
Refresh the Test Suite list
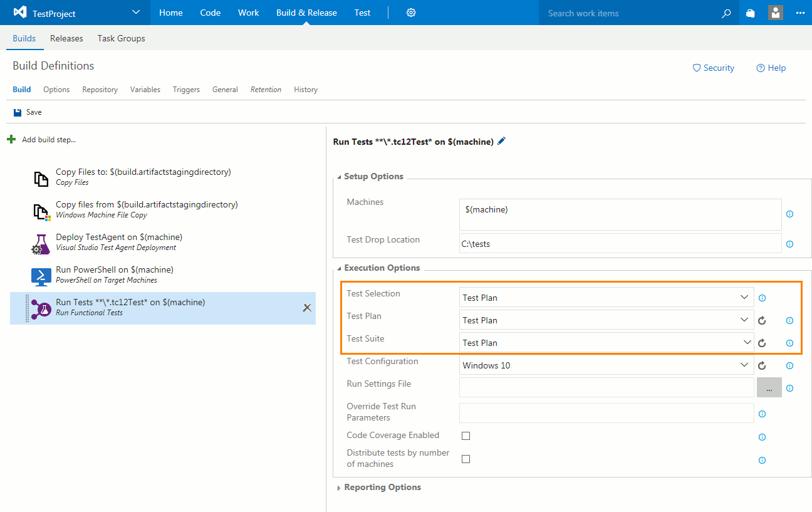click(x=762, y=343)
